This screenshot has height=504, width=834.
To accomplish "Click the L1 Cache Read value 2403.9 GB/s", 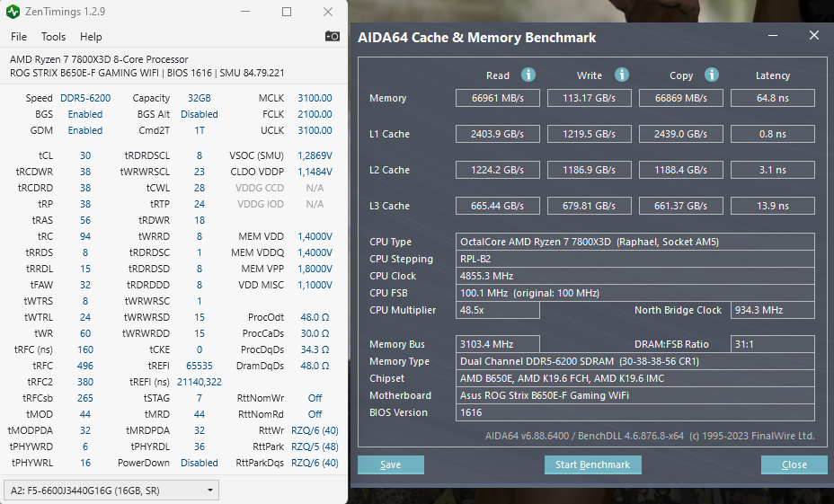I will click(x=498, y=134).
